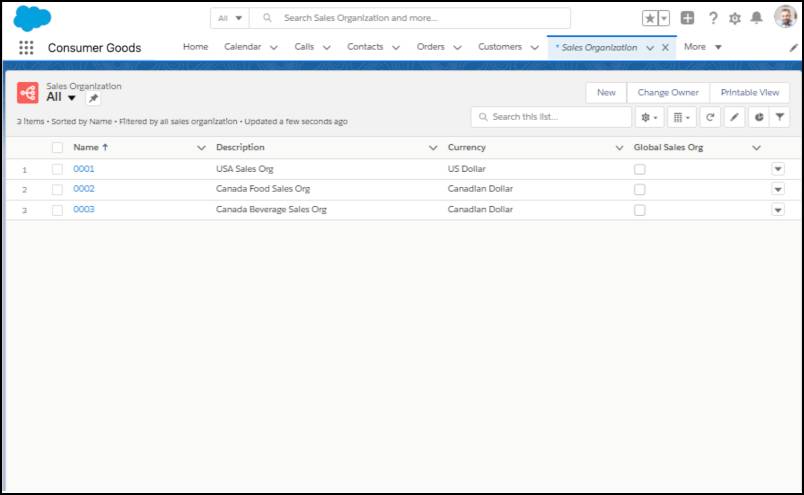
Task: Expand the Calls tab chevron
Action: point(327,48)
